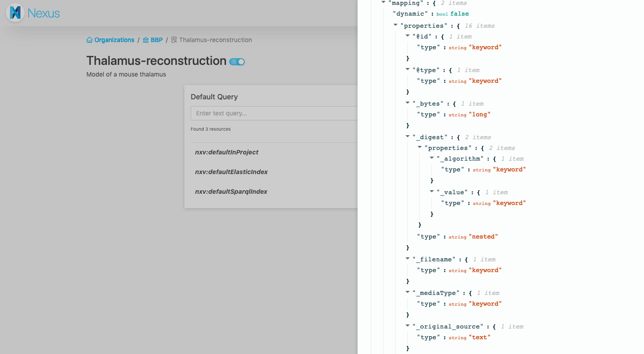Toggle the switch beside Thalamus-reconstruction title
Image resolution: width=644 pixels, height=354 pixels.
237,62
